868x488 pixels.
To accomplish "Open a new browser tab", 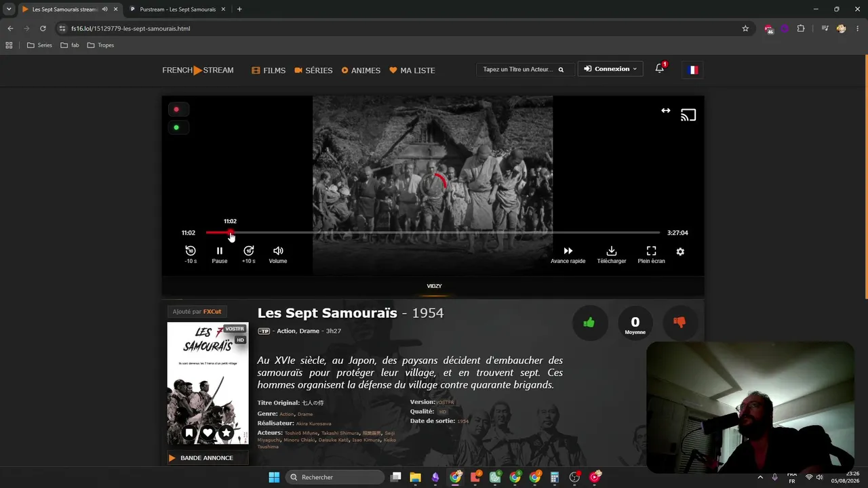I will 239,9.
